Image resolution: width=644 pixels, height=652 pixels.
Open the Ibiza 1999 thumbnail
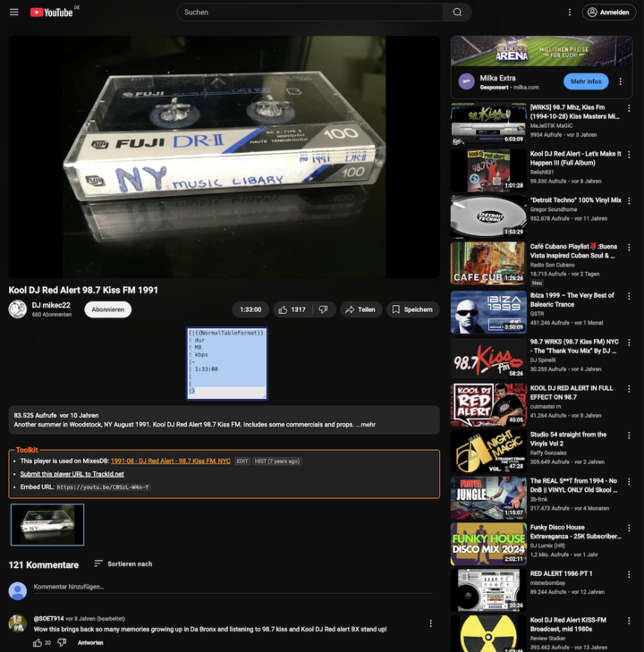(x=488, y=312)
